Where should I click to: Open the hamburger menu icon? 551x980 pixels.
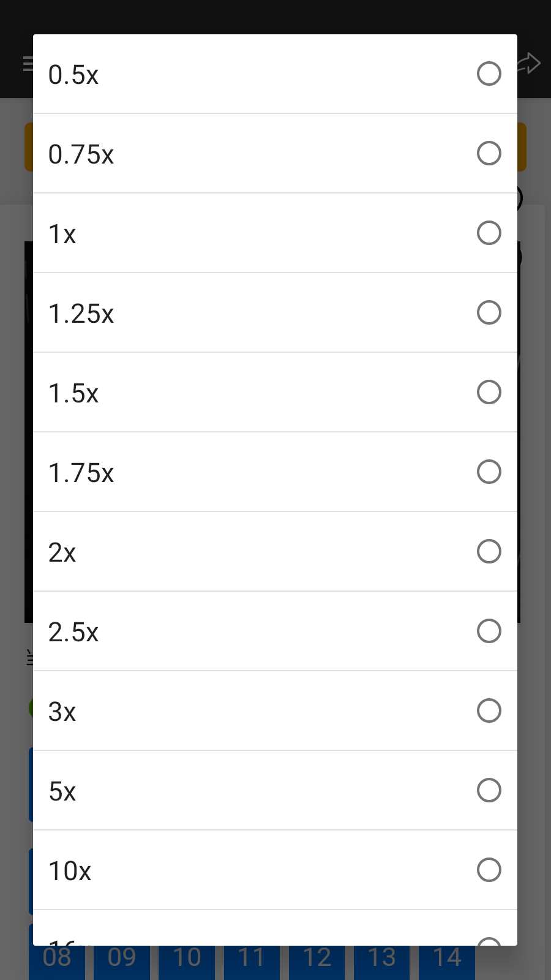[x=28, y=63]
